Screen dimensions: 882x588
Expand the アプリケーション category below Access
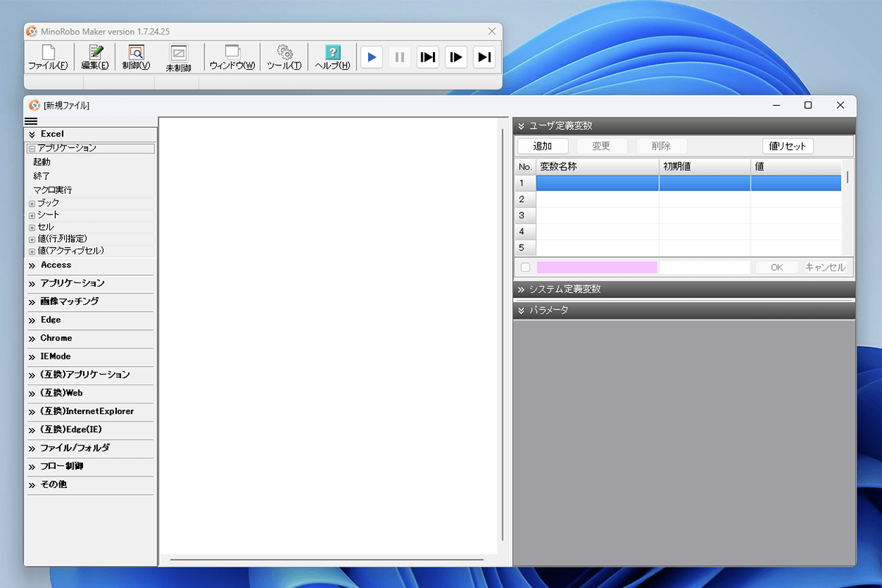(90, 284)
